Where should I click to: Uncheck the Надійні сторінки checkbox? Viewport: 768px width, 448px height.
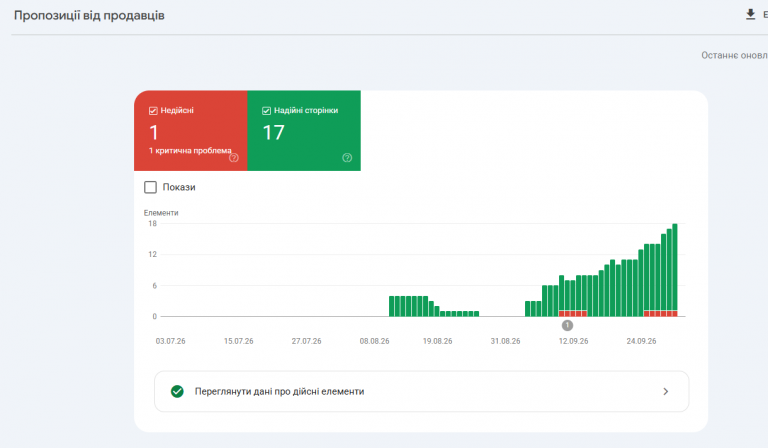[266, 111]
